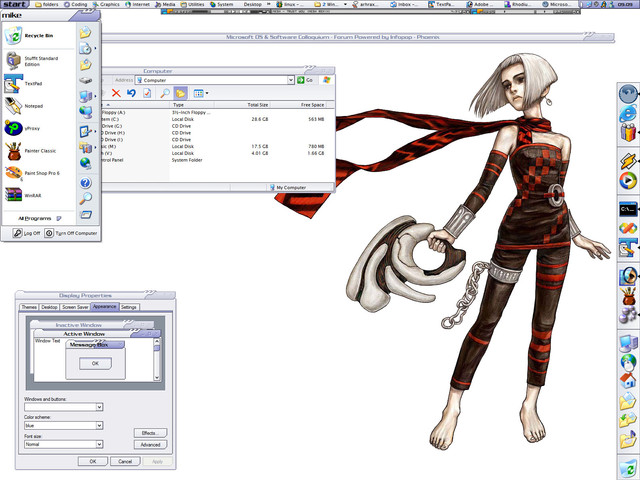Open Command Prompt icon in side dock

click(628, 209)
